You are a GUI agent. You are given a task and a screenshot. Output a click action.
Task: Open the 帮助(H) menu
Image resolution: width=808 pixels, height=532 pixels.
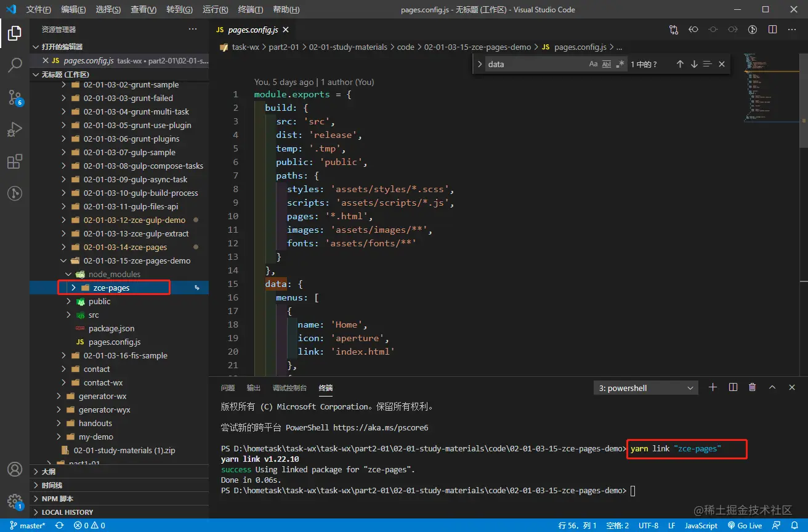click(286, 10)
